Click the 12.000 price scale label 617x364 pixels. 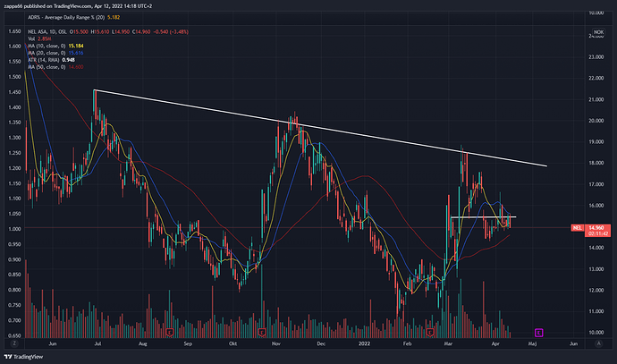click(x=596, y=290)
